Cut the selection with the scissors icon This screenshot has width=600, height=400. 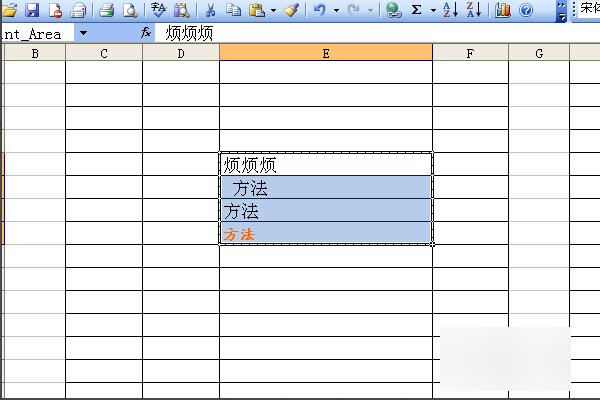pos(210,10)
